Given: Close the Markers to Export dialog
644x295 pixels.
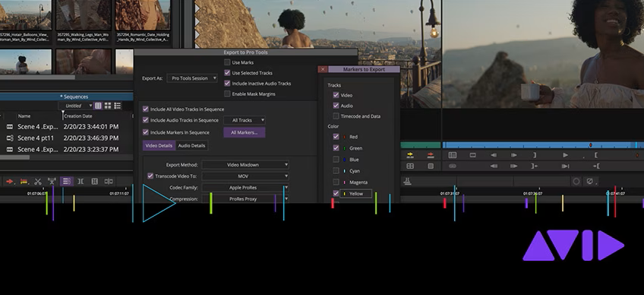Looking at the screenshot, I should point(323,69).
